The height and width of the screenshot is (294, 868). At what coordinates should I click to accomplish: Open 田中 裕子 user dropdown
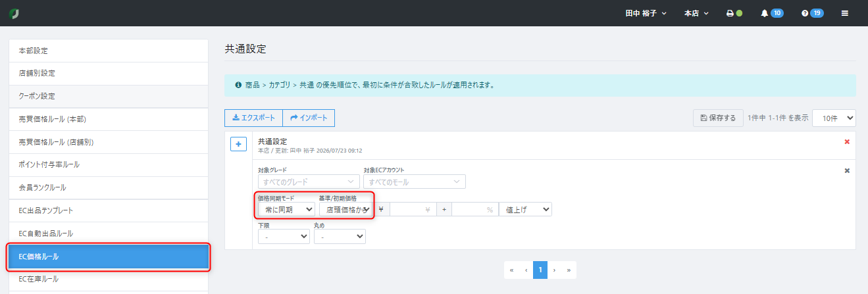click(x=646, y=13)
